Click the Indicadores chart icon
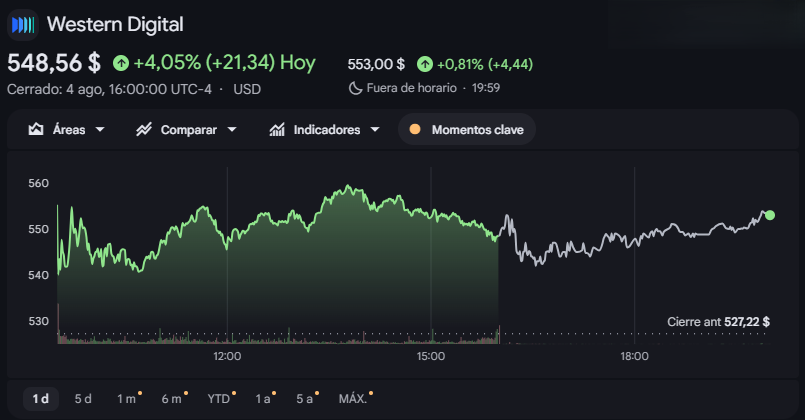The height and width of the screenshot is (420, 805). [x=277, y=129]
